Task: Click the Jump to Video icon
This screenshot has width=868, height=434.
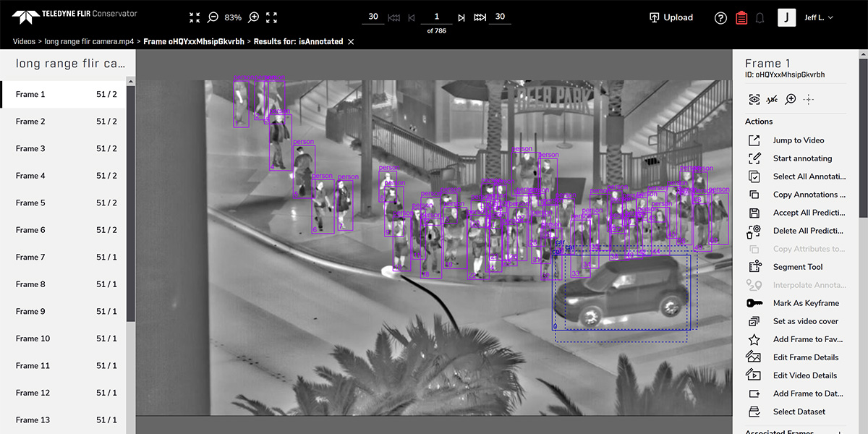Action: [x=754, y=140]
